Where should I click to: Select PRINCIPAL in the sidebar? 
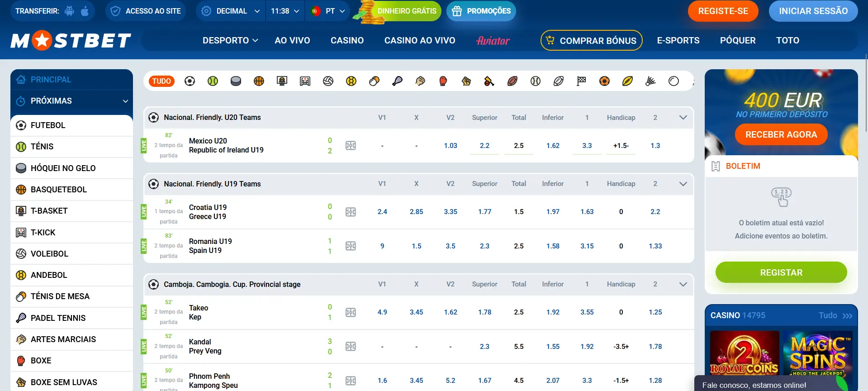pyautogui.click(x=72, y=80)
